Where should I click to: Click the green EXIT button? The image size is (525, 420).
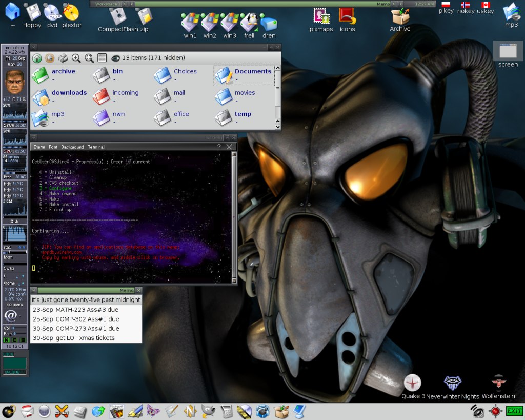tap(514, 411)
